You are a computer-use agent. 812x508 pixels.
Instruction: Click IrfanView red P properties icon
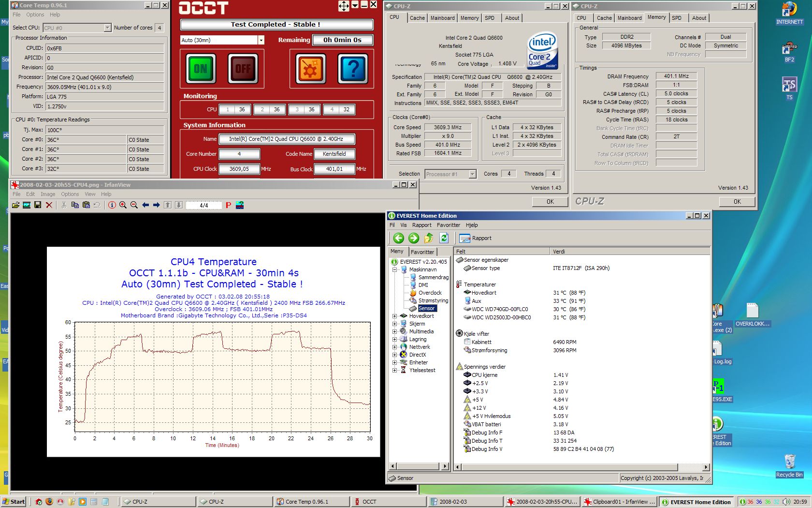(228, 205)
